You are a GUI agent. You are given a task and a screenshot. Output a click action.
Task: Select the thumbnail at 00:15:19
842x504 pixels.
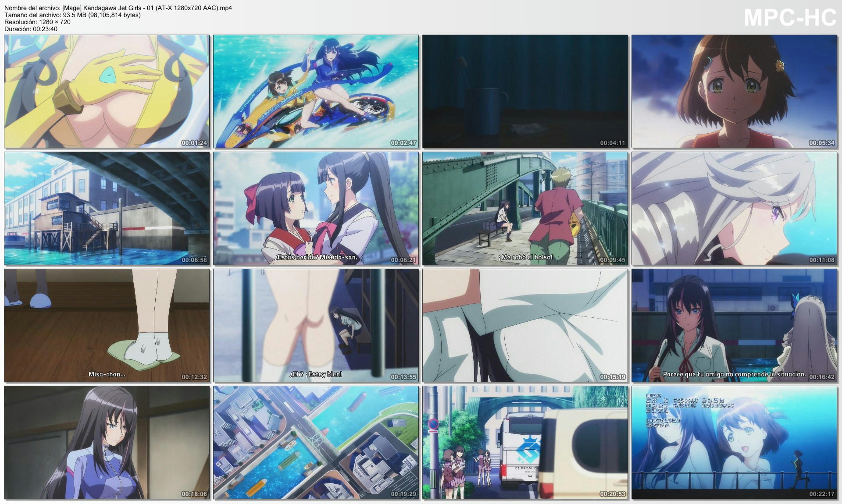525,326
